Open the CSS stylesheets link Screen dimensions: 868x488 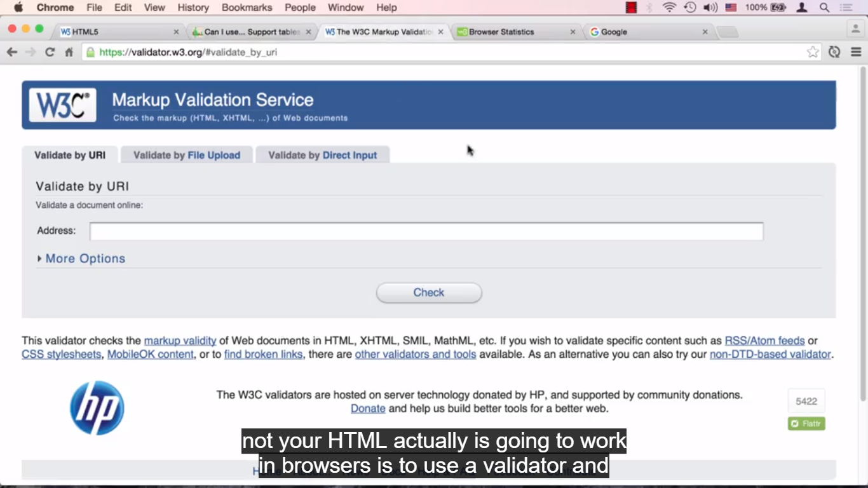coord(62,355)
